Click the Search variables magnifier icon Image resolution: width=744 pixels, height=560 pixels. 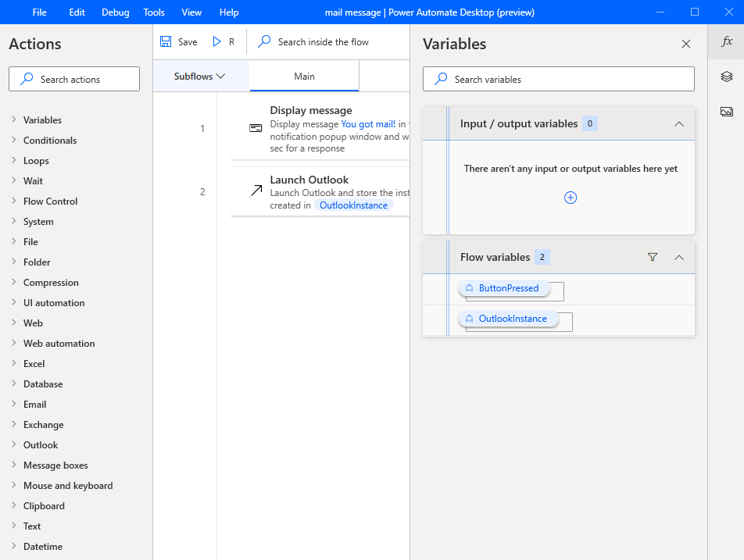442,79
